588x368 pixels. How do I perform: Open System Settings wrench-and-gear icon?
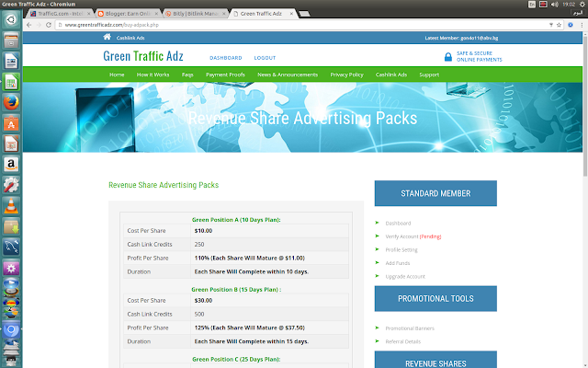(11, 185)
